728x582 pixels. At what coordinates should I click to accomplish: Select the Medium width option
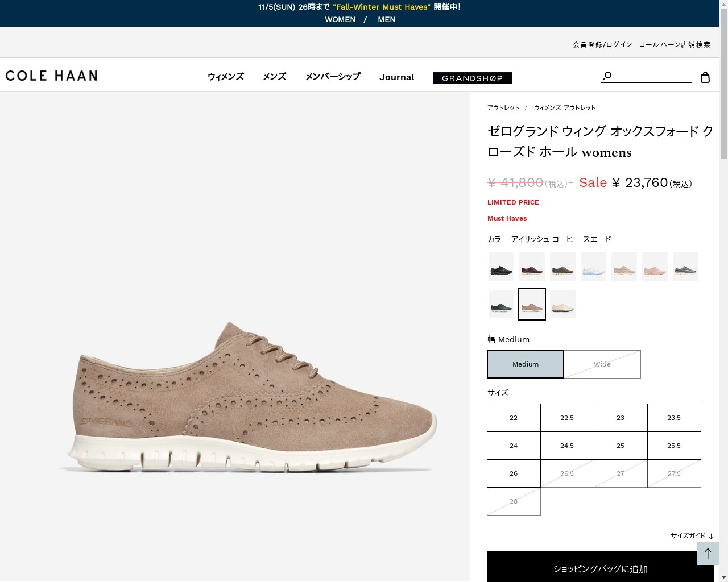point(526,364)
